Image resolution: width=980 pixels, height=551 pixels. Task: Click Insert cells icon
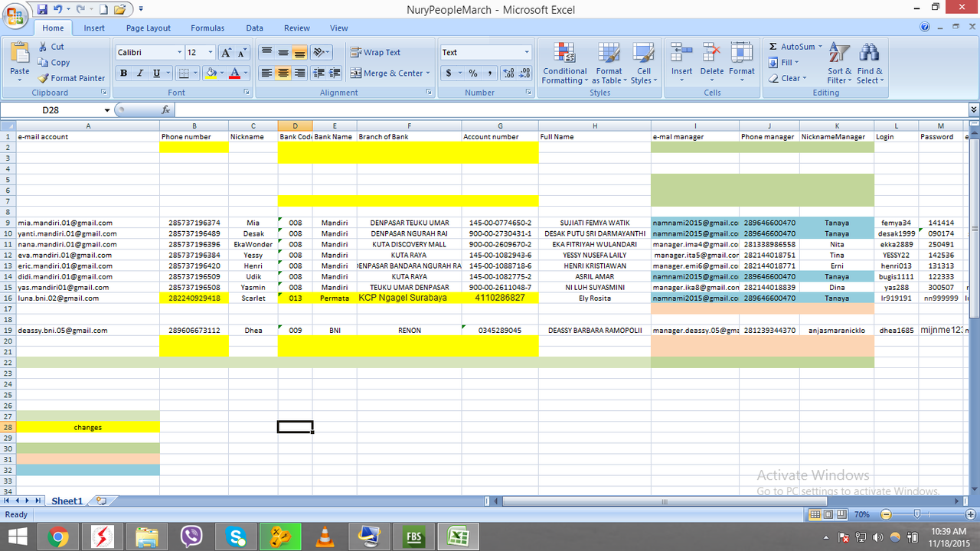pos(681,53)
